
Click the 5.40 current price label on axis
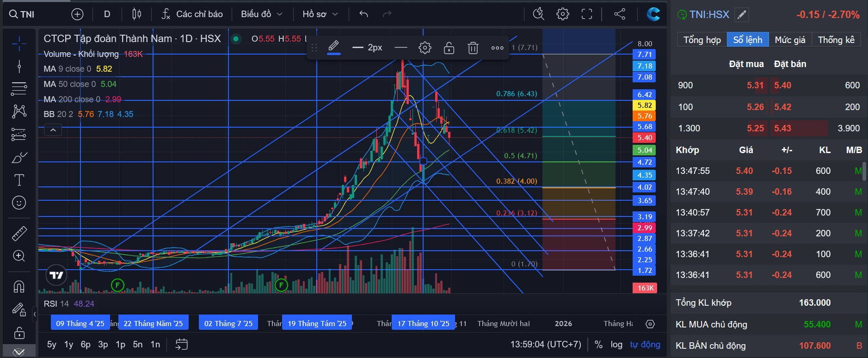point(645,138)
